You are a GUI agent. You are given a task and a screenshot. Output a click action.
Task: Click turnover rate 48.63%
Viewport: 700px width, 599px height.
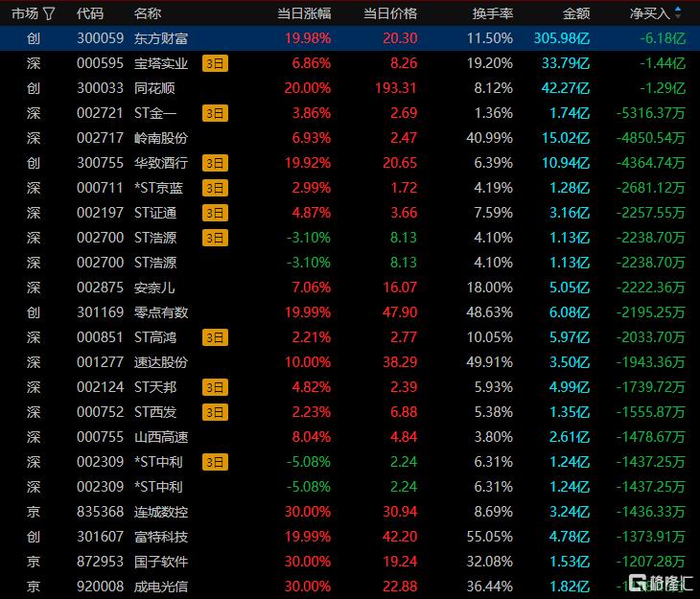coord(490,312)
